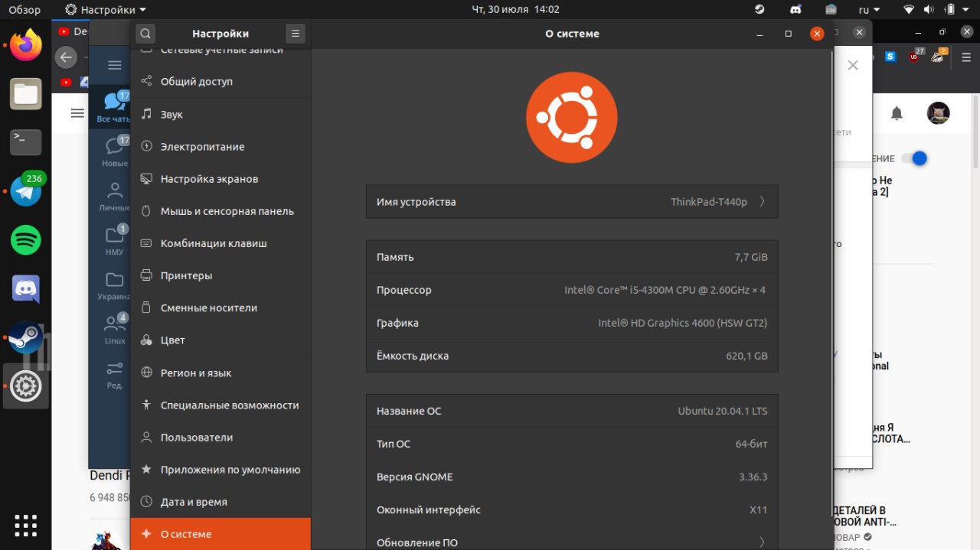The height and width of the screenshot is (550, 980).
Task: Show applications grid in the dock
Action: [26, 526]
